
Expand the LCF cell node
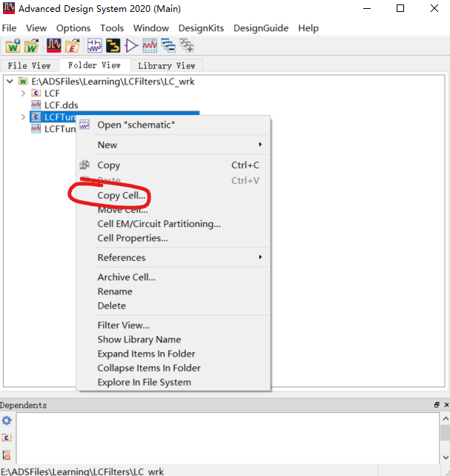pyautogui.click(x=23, y=93)
